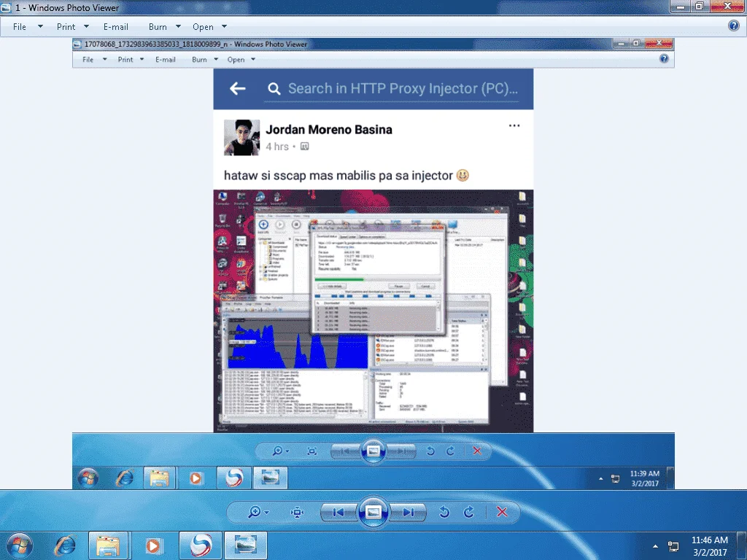The image size is (747, 560).
Task: Open the red-blue swirl app on the bottom taskbar
Action: pyautogui.click(x=200, y=545)
